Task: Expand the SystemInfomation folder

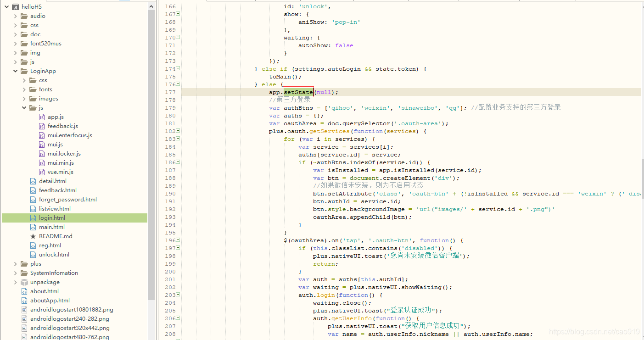Action: click(15, 273)
